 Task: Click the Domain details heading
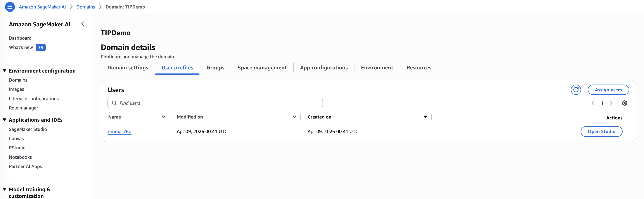[x=128, y=47]
